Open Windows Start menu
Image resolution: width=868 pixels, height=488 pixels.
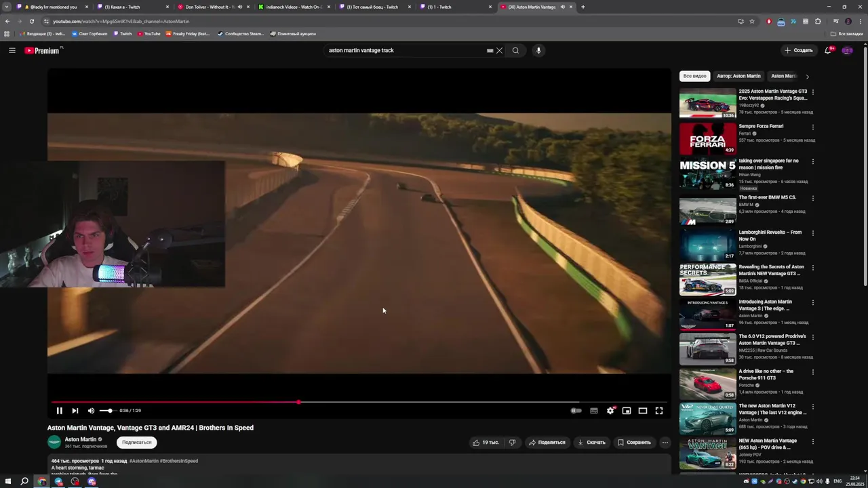coord(7,481)
